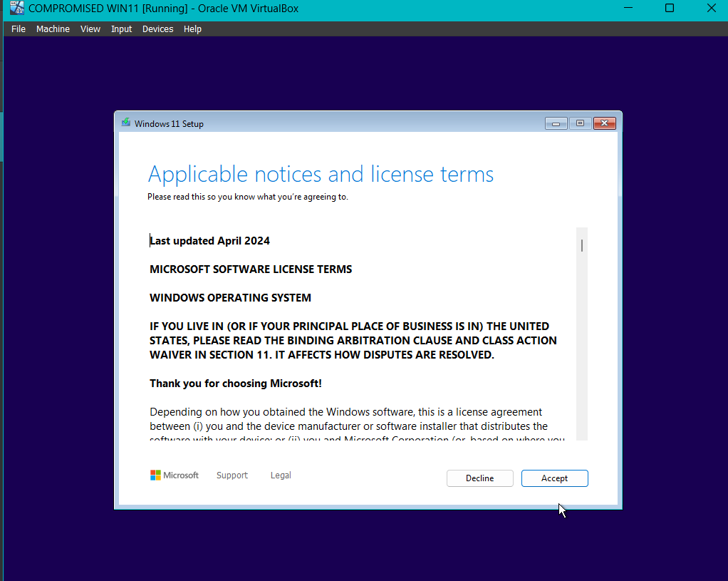Click the Decline button

pyautogui.click(x=479, y=478)
